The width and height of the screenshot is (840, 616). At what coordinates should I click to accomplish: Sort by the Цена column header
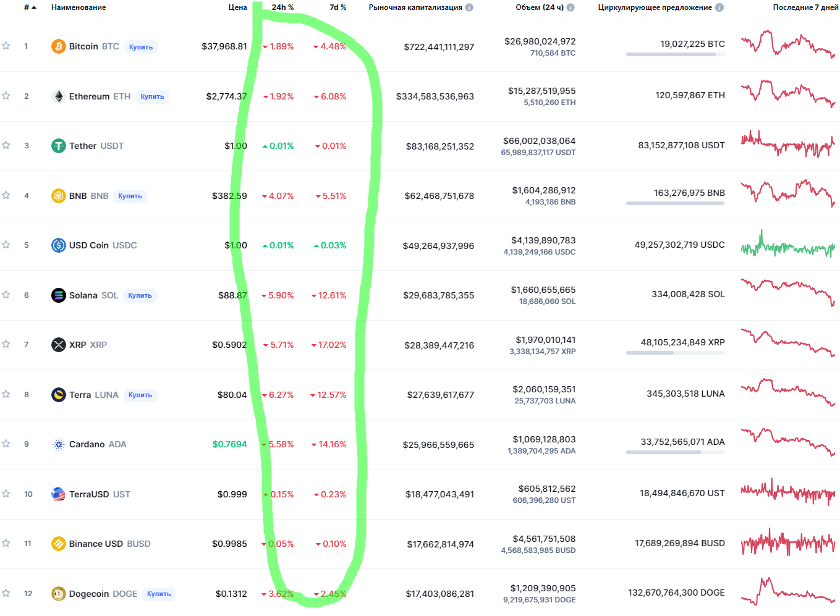(237, 7)
